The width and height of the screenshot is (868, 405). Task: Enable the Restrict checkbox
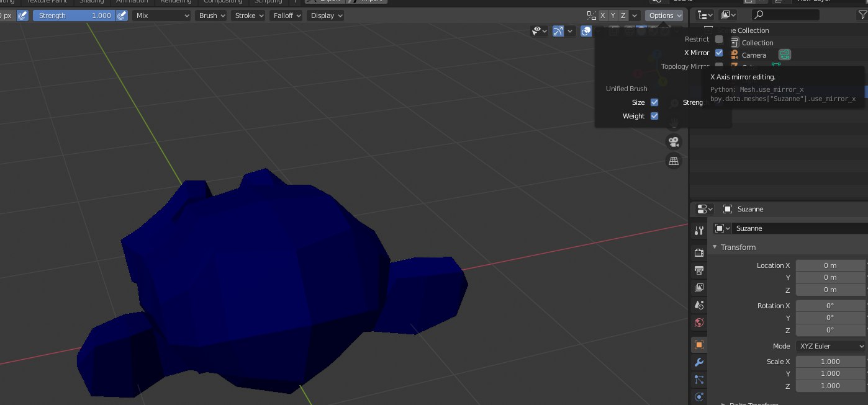719,39
